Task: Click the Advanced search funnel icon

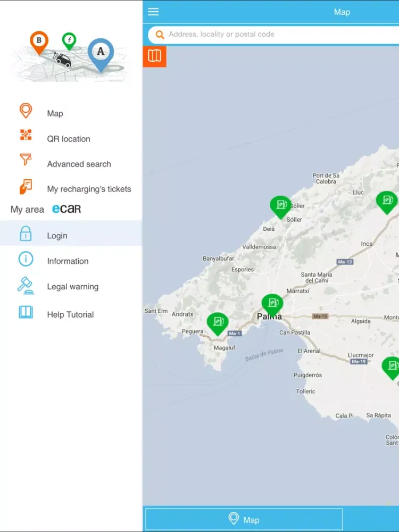Action: click(26, 159)
